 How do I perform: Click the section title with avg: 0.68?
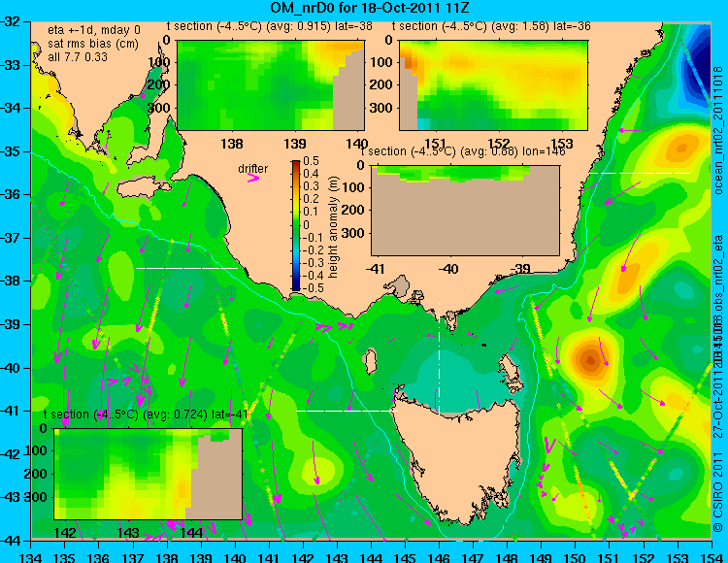point(463,151)
